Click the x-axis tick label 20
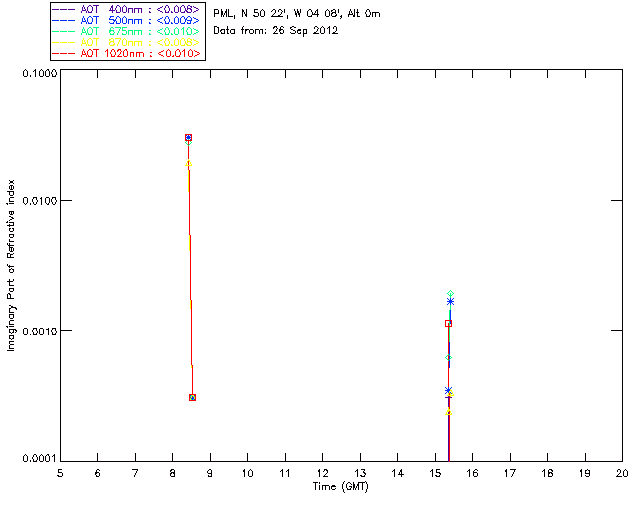The height and width of the screenshot is (512, 640). pos(622,473)
